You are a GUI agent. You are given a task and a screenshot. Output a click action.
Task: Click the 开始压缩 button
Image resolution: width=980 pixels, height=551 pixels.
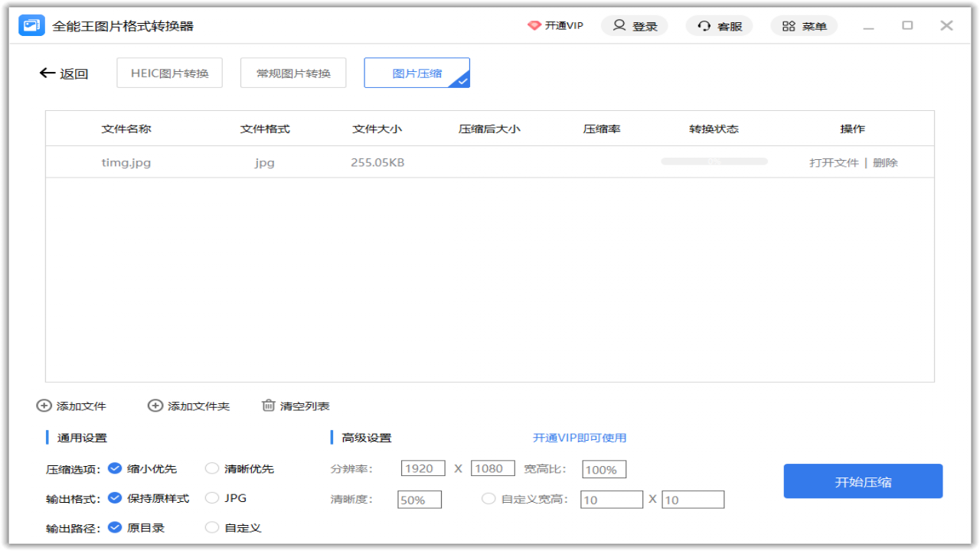[863, 481]
